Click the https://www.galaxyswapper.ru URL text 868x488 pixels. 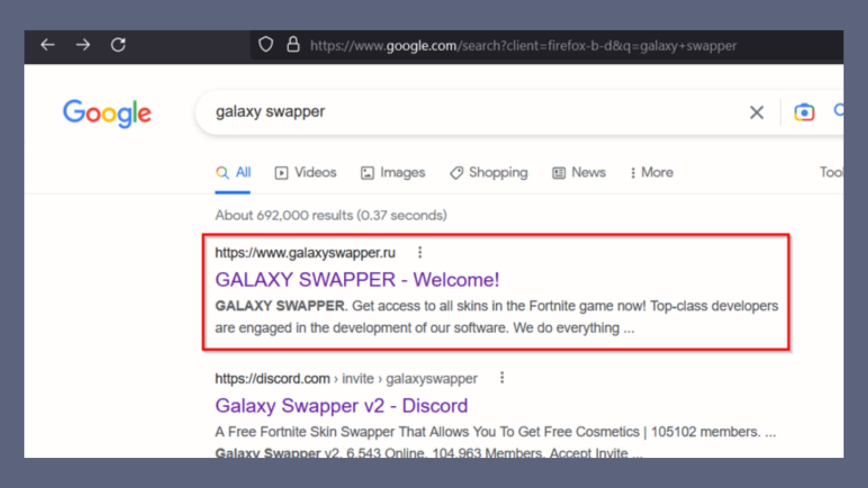305,253
